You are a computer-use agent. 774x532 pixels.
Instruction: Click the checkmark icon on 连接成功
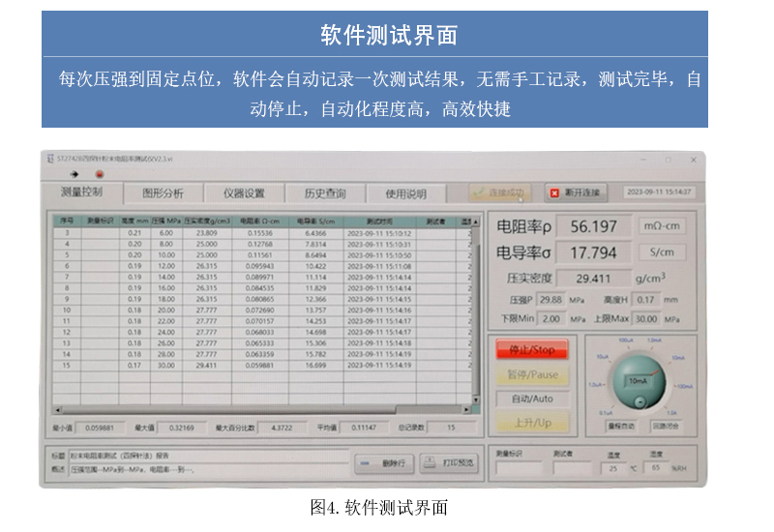pos(478,192)
